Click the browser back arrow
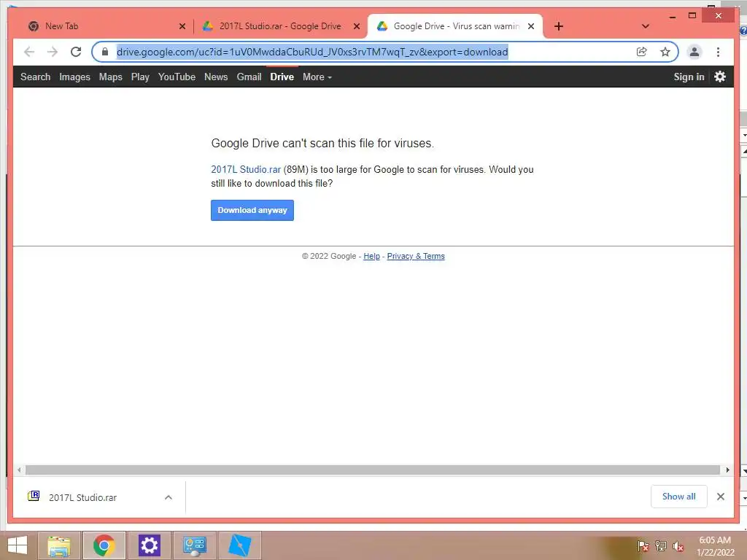 click(29, 52)
